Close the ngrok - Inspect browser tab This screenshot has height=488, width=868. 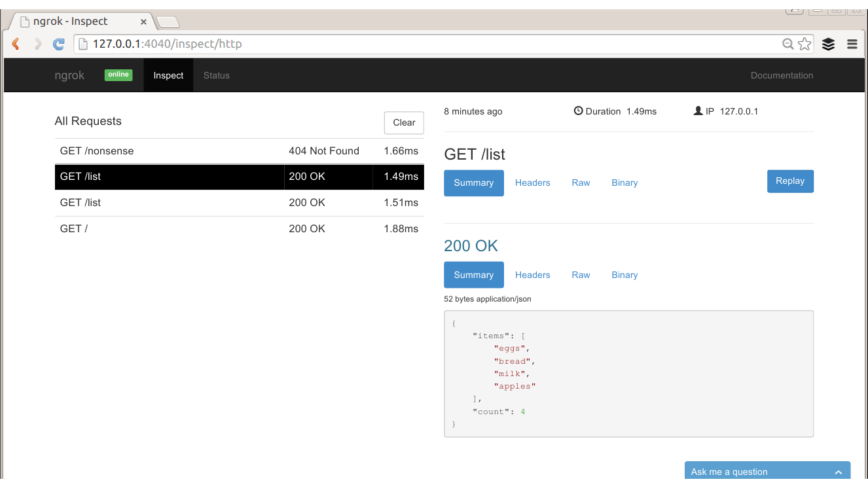point(143,22)
